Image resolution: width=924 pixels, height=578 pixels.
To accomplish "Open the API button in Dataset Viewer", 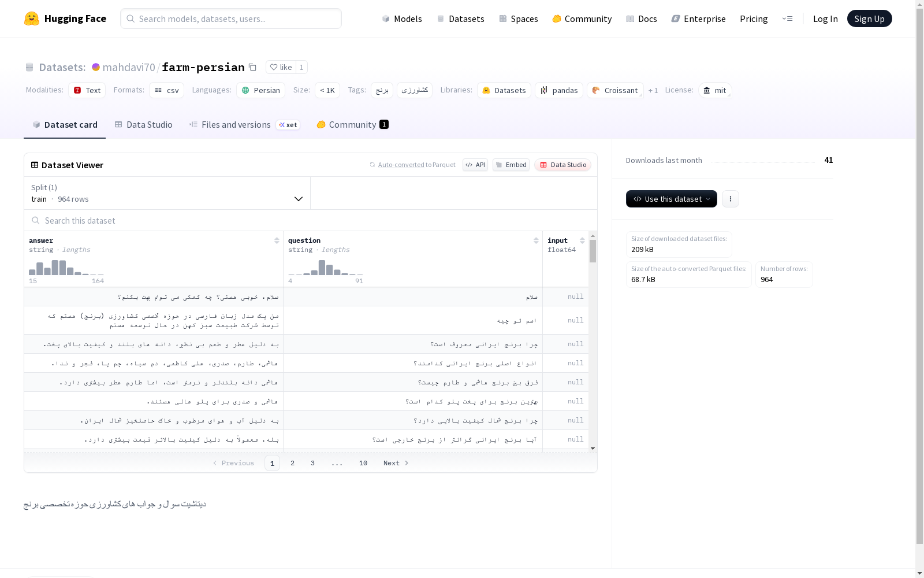I will click(475, 165).
